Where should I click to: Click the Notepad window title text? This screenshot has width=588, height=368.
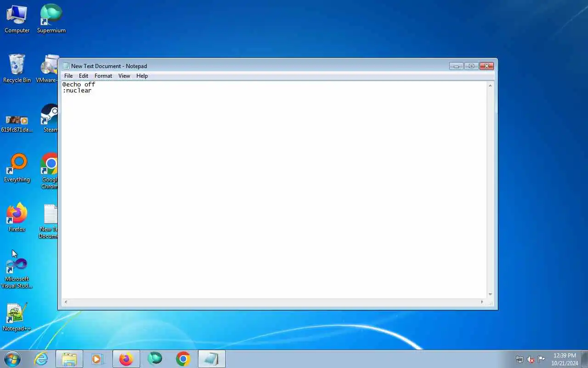[109, 66]
